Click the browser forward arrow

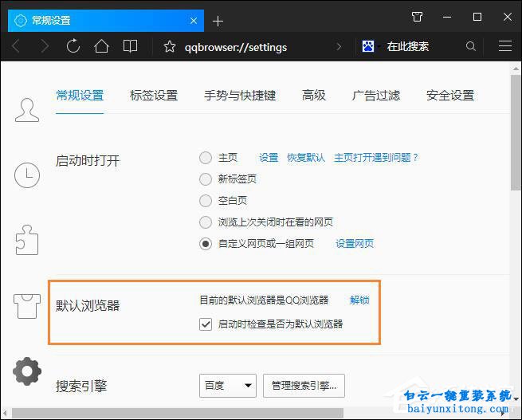coord(45,46)
